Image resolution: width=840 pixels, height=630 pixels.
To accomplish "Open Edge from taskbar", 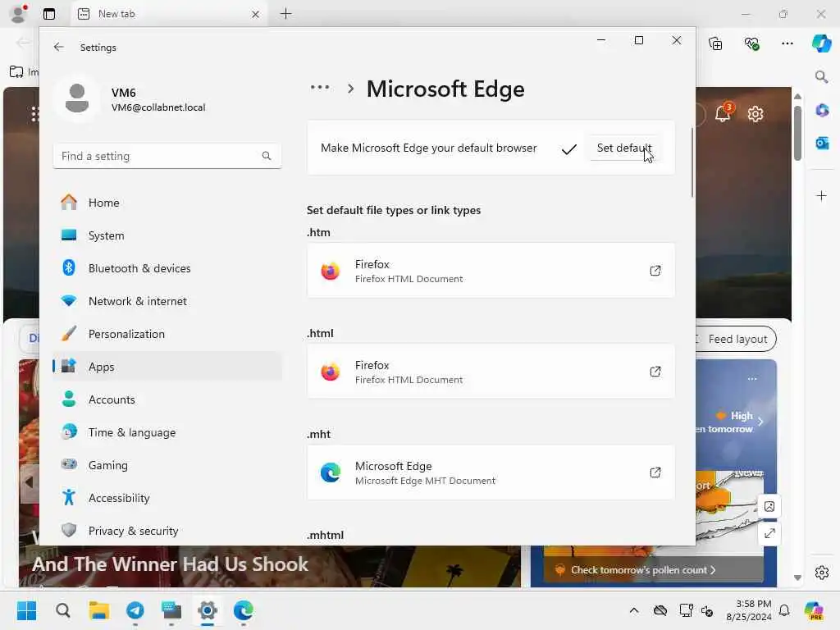I will tap(243, 610).
